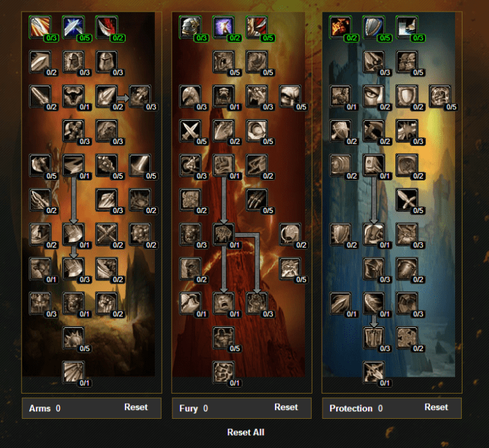Image resolution: width=489 pixels, height=448 pixels.
Task: Click the final bottom talent of the Arms tree
Action: (73, 372)
